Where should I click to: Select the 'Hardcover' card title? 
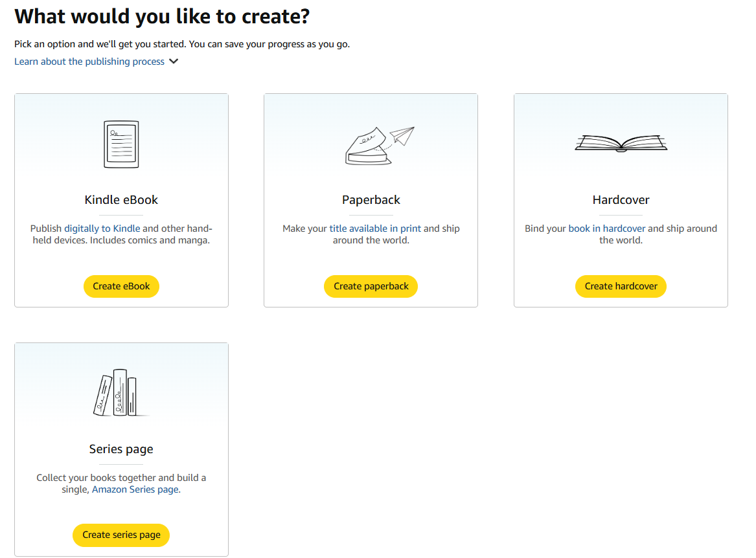(x=621, y=199)
